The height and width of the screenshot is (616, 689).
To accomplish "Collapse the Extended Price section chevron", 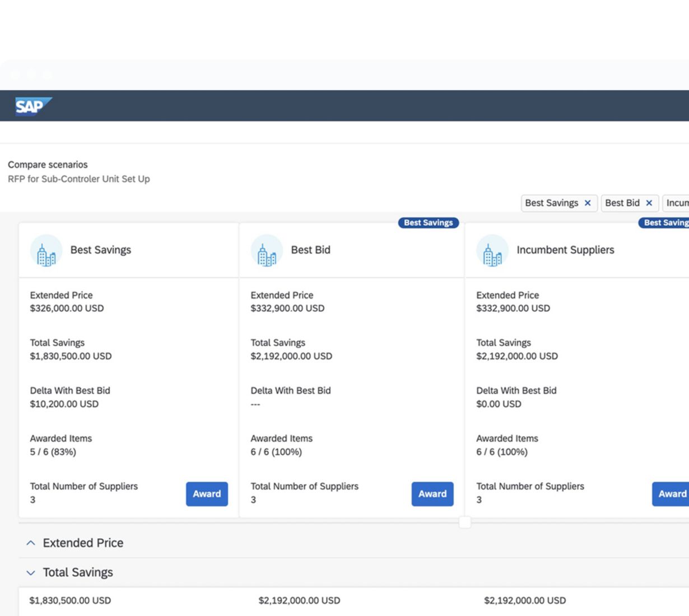I will 31,543.
